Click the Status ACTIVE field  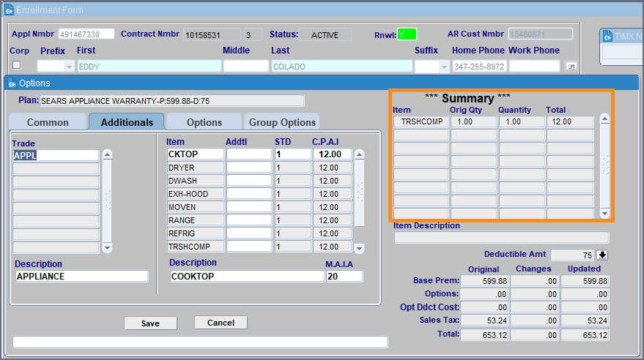pyautogui.click(x=325, y=34)
